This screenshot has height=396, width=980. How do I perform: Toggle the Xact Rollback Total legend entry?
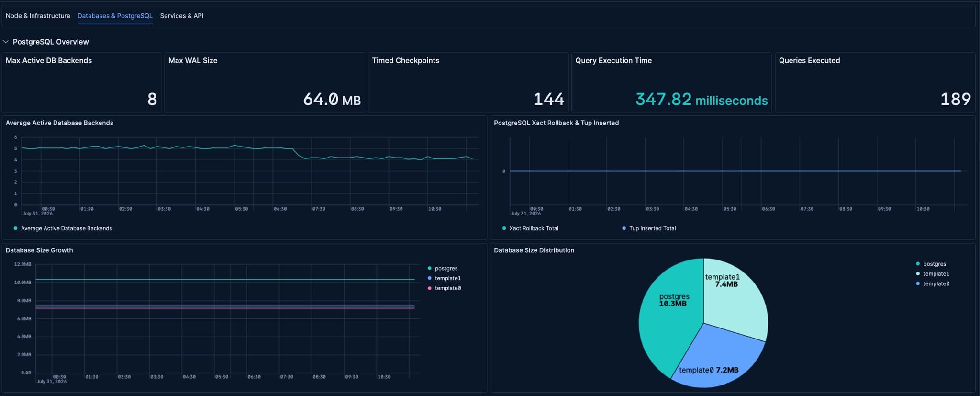click(x=530, y=228)
